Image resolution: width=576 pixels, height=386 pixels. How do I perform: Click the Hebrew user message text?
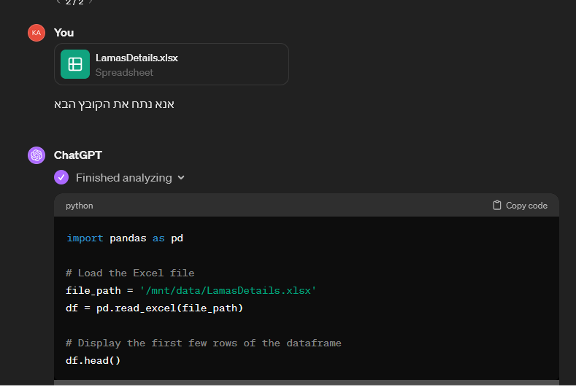pyautogui.click(x=114, y=104)
